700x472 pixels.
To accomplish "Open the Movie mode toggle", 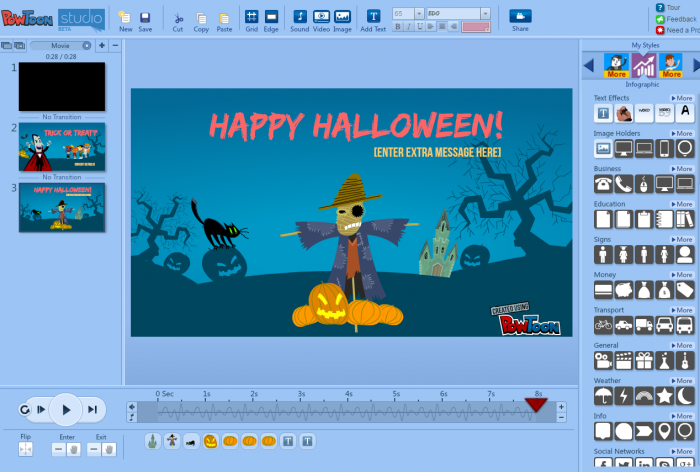I will (61, 46).
